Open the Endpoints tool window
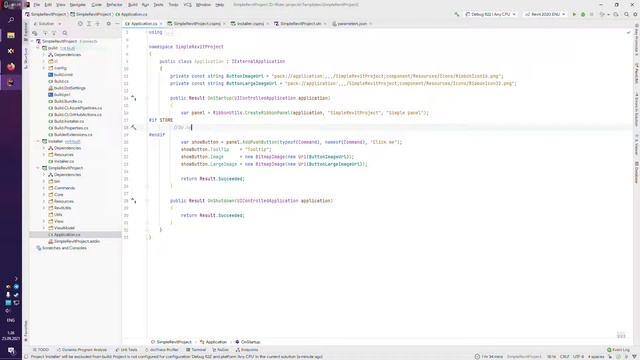 click(247, 350)
